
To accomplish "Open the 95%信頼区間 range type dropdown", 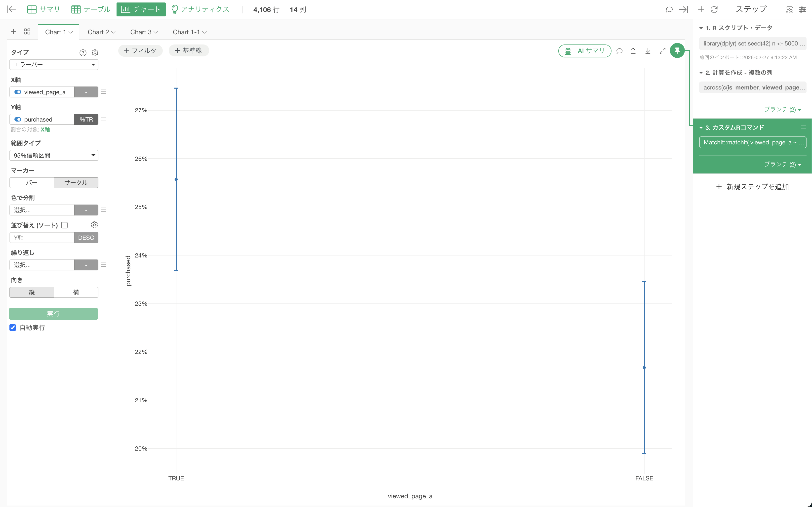I will (x=54, y=155).
